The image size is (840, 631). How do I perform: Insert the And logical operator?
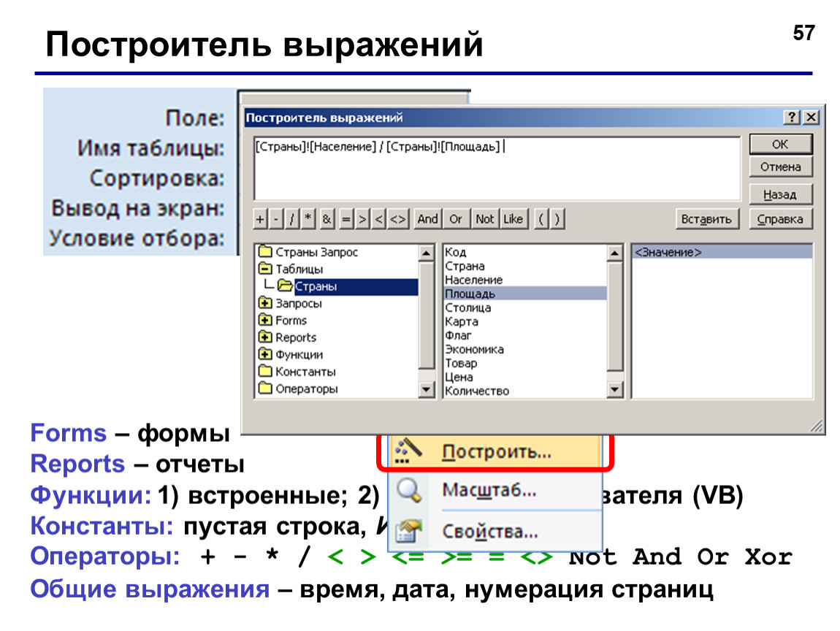click(427, 219)
